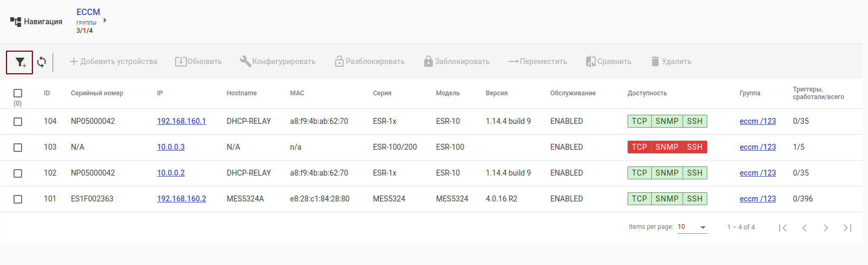Click the Конфигурировать wrench icon
The width and height of the screenshot is (868, 265).
click(245, 61)
